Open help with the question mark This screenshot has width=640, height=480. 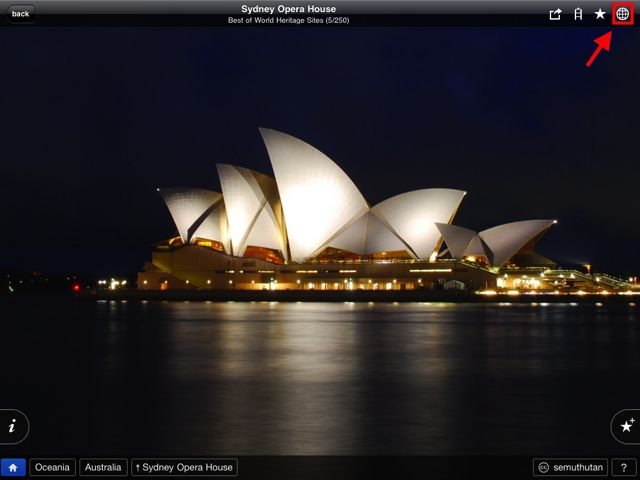tap(624, 468)
